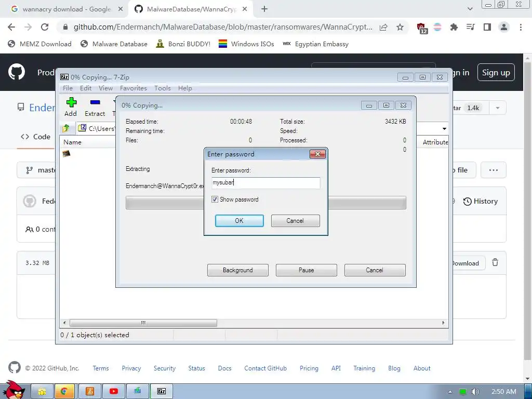Screen dimensions: 532x399
Task: Click GitHub Sign up button
Action: click(x=496, y=72)
